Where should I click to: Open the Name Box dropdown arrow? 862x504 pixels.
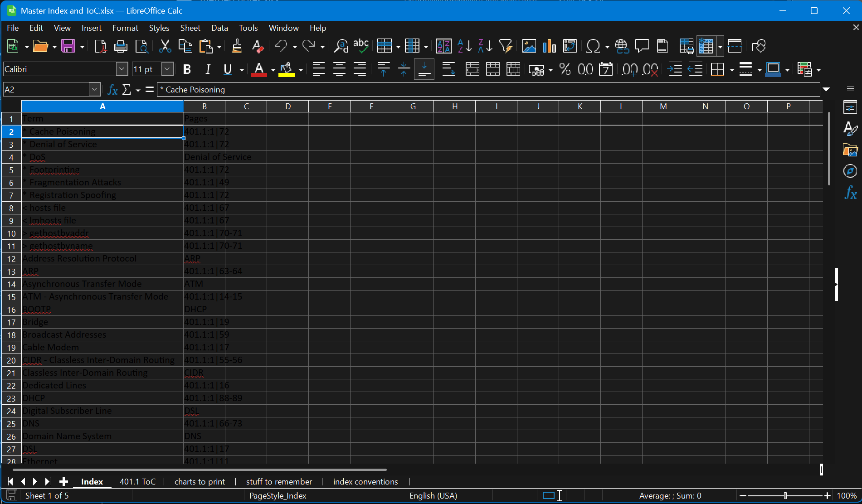pyautogui.click(x=94, y=90)
